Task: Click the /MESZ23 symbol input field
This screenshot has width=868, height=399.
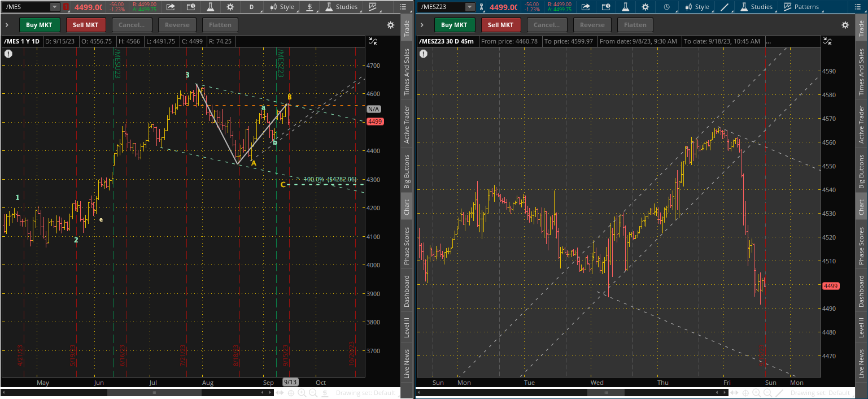Action: (441, 7)
